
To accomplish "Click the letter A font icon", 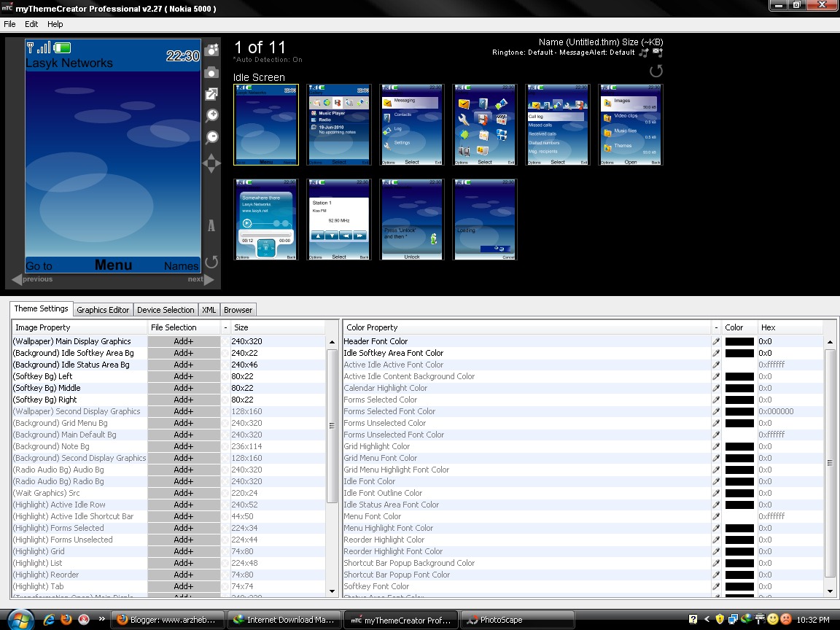I will tap(211, 225).
